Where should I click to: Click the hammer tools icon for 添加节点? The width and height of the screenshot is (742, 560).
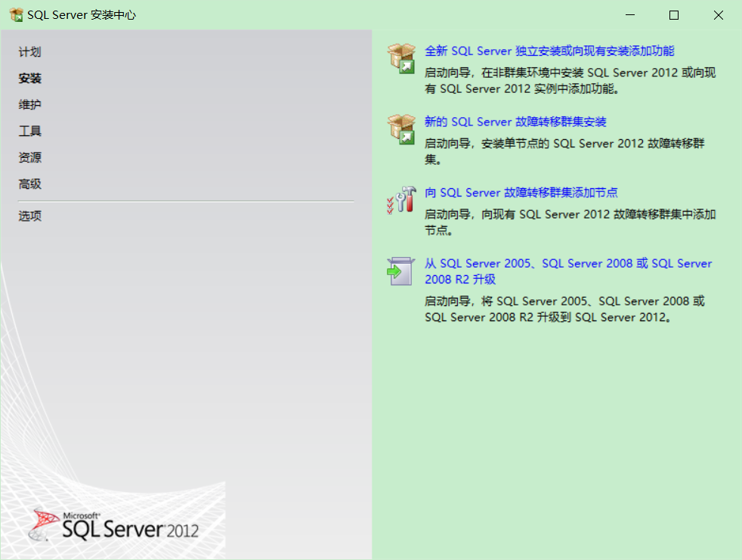(x=401, y=200)
